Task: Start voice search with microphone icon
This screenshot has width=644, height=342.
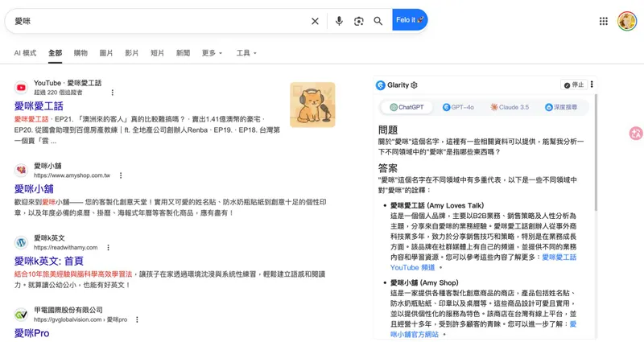Action: (339, 21)
